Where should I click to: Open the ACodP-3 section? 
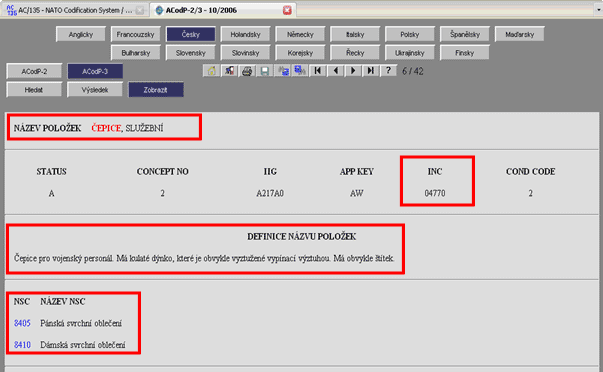[x=95, y=71]
